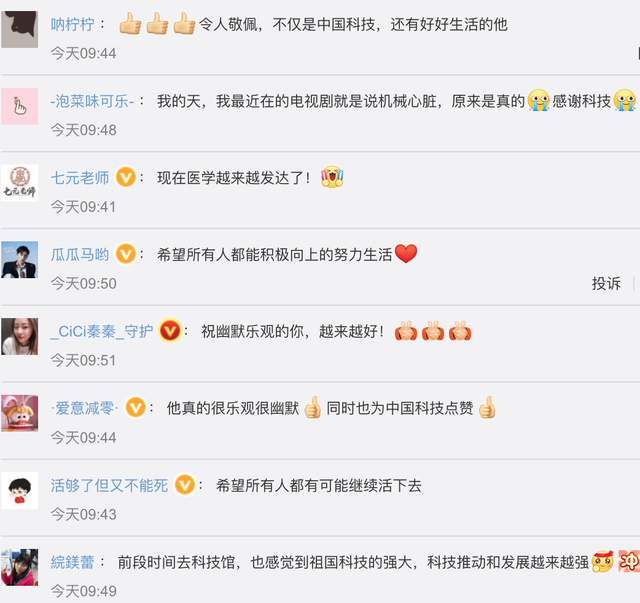Open 七元老师's seal logo avatar
This screenshot has height=603, width=640.
coord(20,183)
